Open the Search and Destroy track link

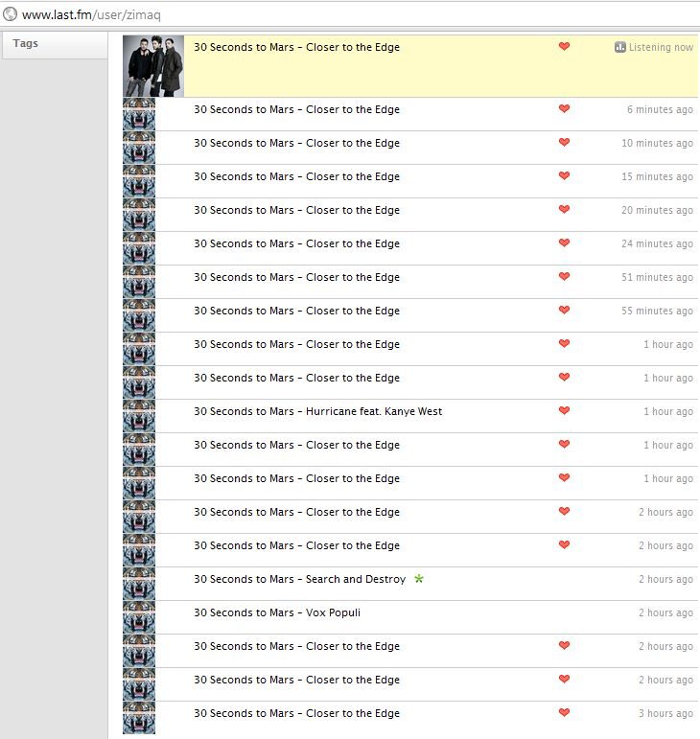click(x=356, y=579)
